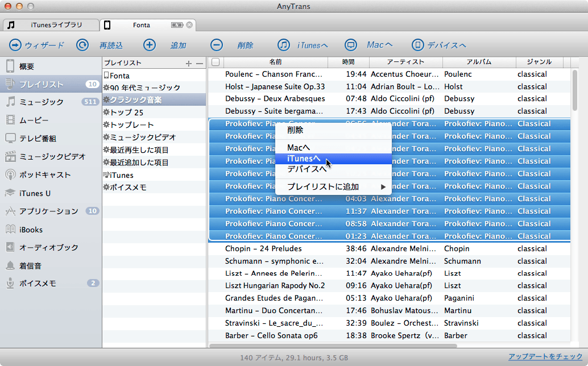Select Schumann – symphonic e... track row

click(389, 261)
